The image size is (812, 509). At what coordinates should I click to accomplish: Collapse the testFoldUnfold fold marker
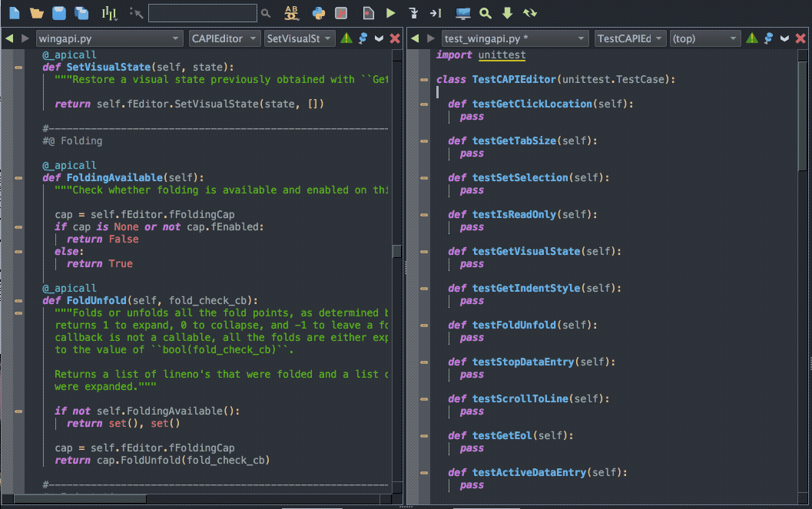tap(424, 326)
